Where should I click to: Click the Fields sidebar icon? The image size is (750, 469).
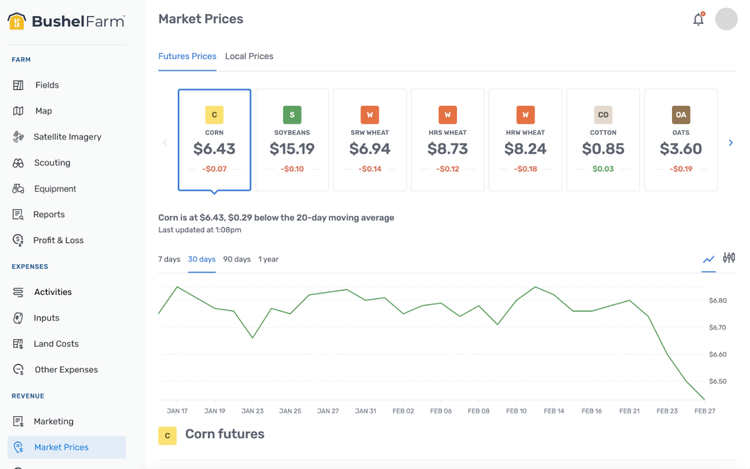(18, 85)
